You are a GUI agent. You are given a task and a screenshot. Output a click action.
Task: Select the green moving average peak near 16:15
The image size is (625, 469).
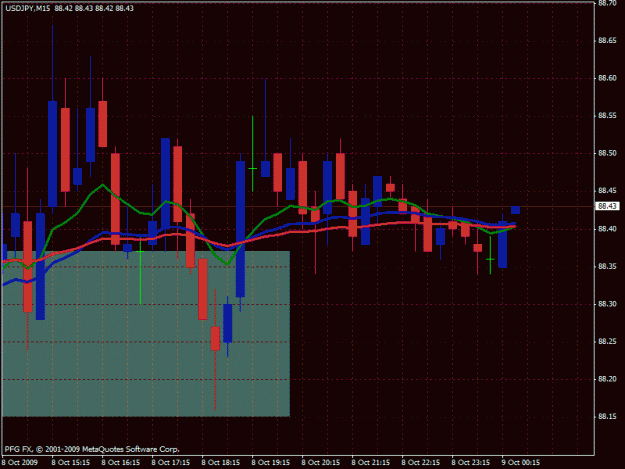tap(103, 184)
